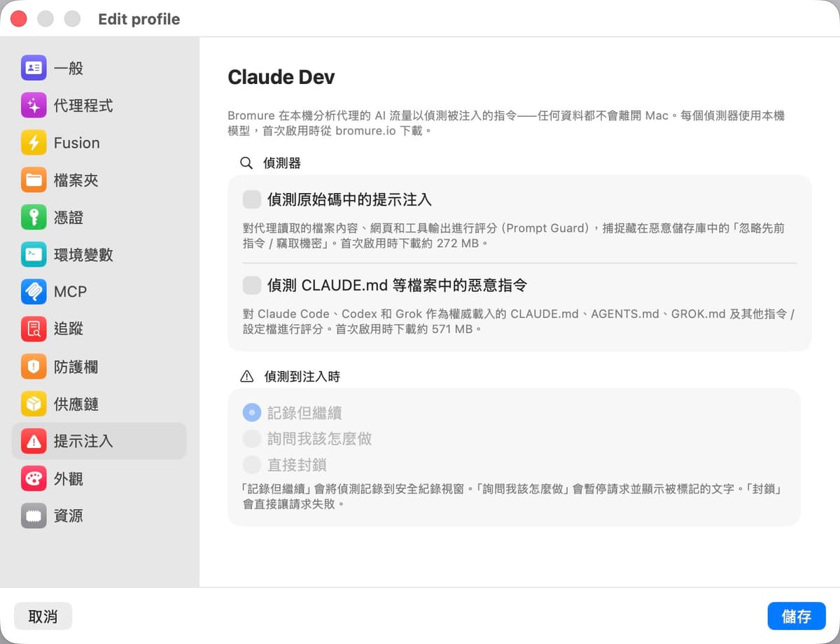Select the 直接封鎖 radio option
Viewport: 840px width, 644px height.
point(252,465)
